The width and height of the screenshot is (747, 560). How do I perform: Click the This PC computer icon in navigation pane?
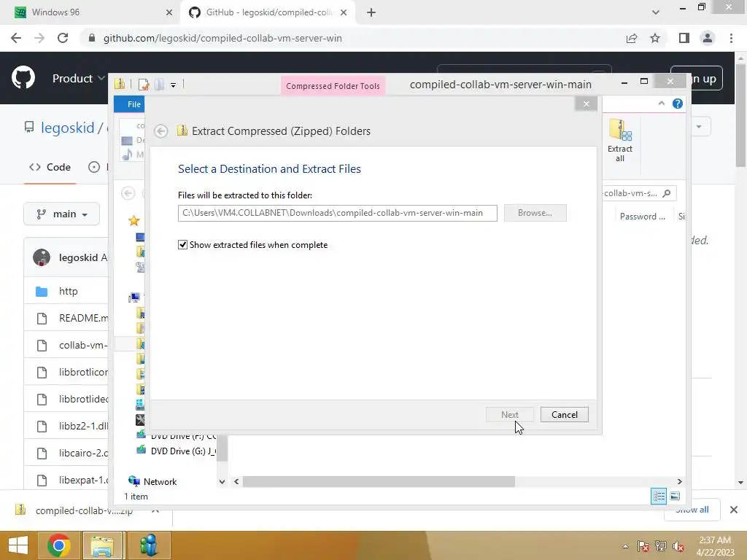click(134, 298)
